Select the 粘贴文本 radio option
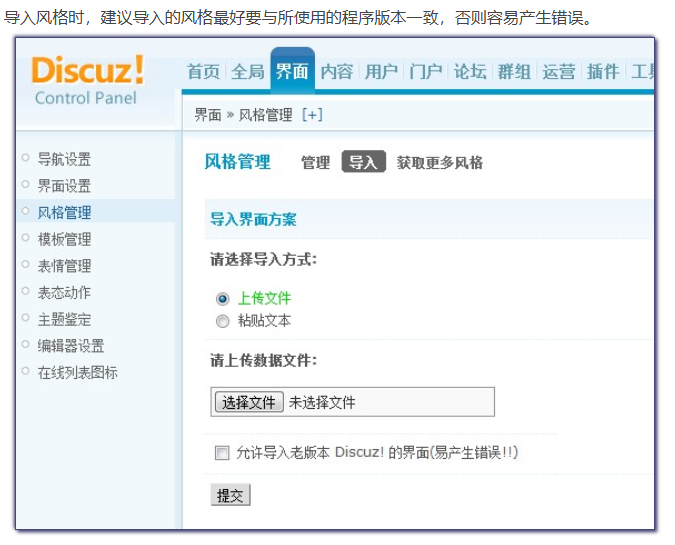This screenshot has height=545, width=675. pos(223,321)
